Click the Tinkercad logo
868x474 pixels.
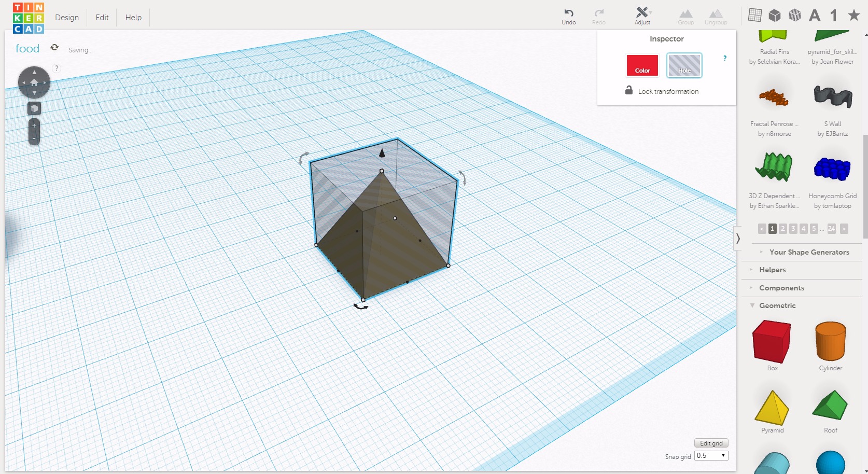pyautogui.click(x=29, y=18)
